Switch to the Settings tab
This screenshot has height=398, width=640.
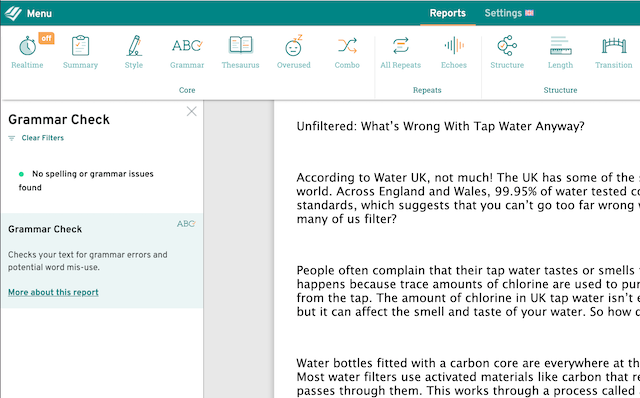503,13
